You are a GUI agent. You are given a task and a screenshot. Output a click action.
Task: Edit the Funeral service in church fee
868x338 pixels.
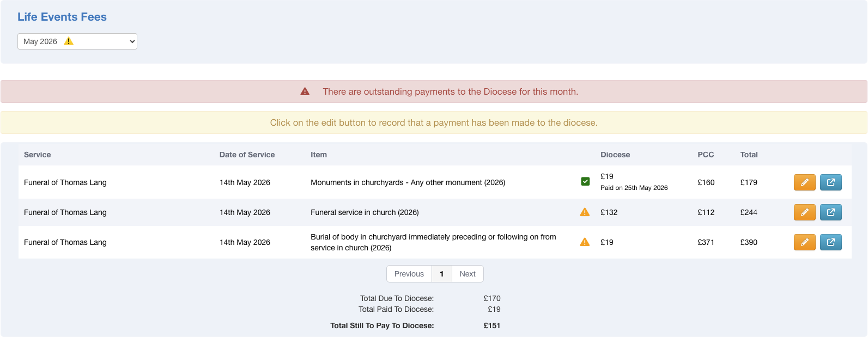tap(804, 212)
